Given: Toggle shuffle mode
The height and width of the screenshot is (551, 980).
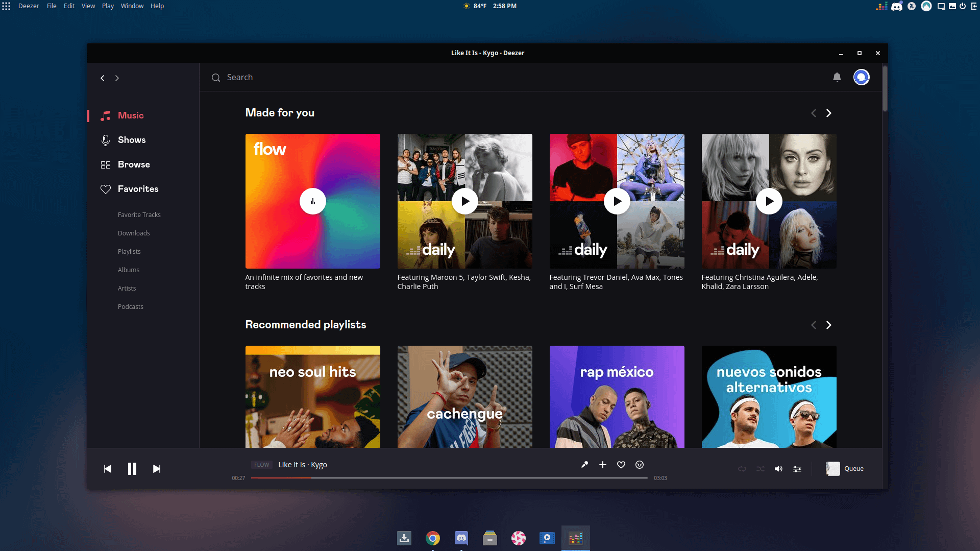Looking at the screenshot, I should point(761,469).
